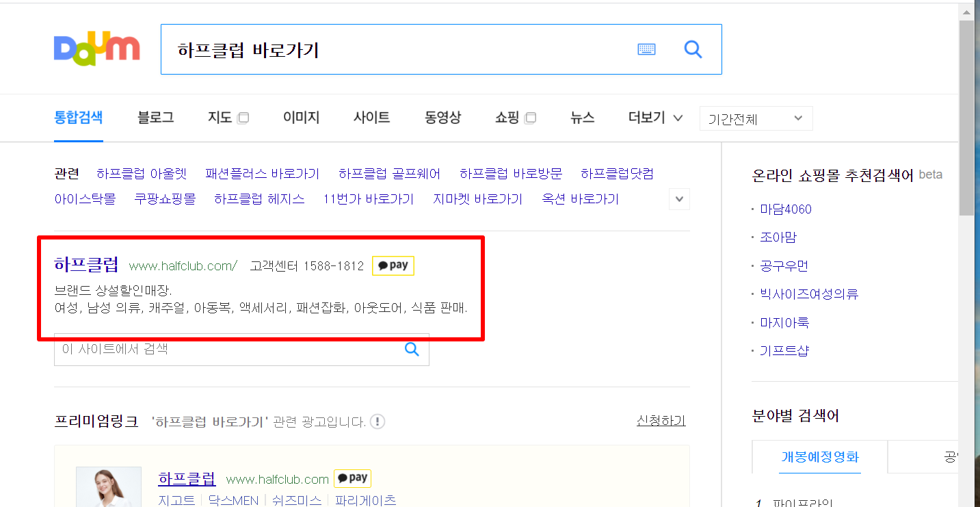Click recommended keyword 조아맘
Screen dimensions: 980x507
[x=778, y=237]
